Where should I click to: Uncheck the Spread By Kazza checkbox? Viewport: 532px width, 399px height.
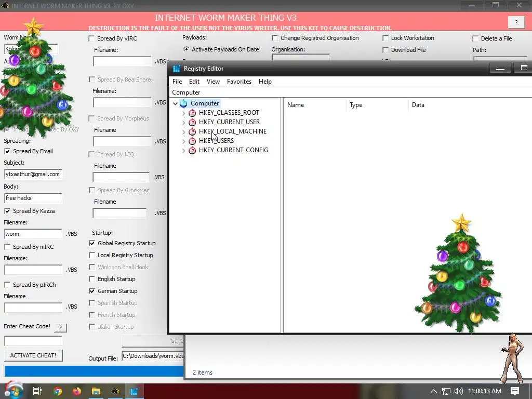(7, 211)
